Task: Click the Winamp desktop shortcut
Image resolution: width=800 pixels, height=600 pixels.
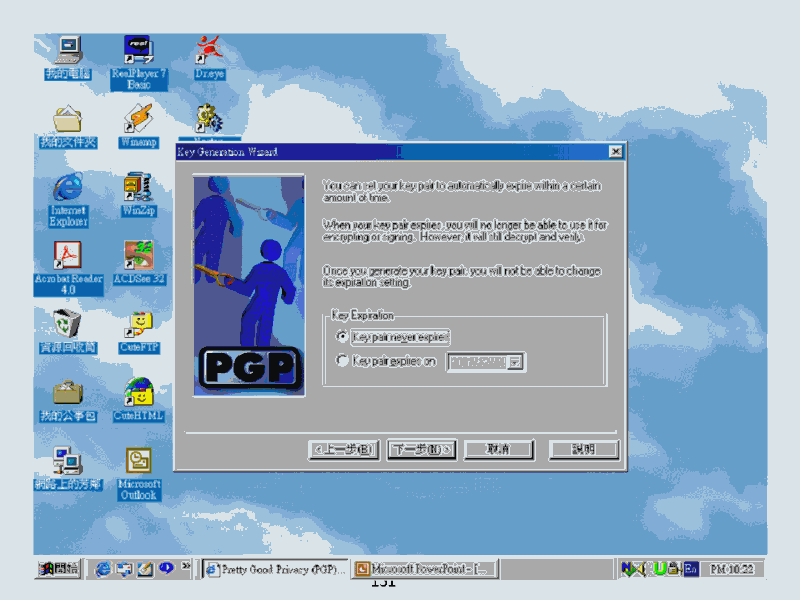Action: point(138,118)
